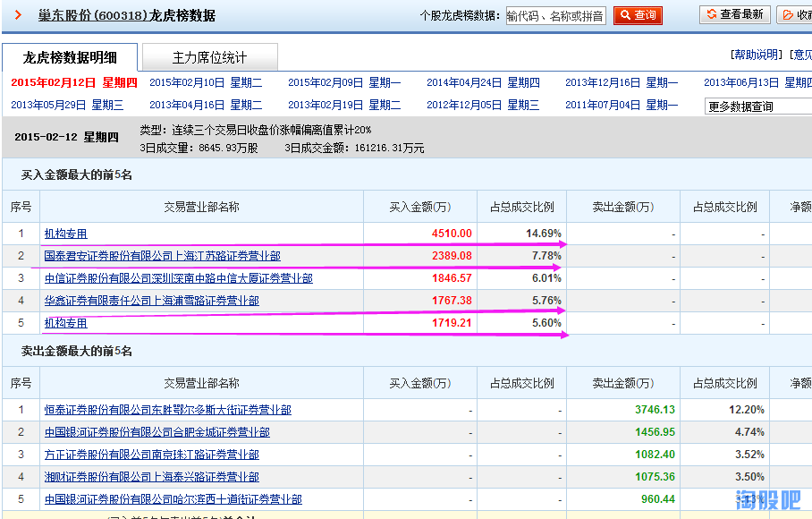This screenshot has height=519, width=812.
Task: Open 中信证券深圳深南中路中信大厦证券营业部 link
Action: (x=179, y=278)
